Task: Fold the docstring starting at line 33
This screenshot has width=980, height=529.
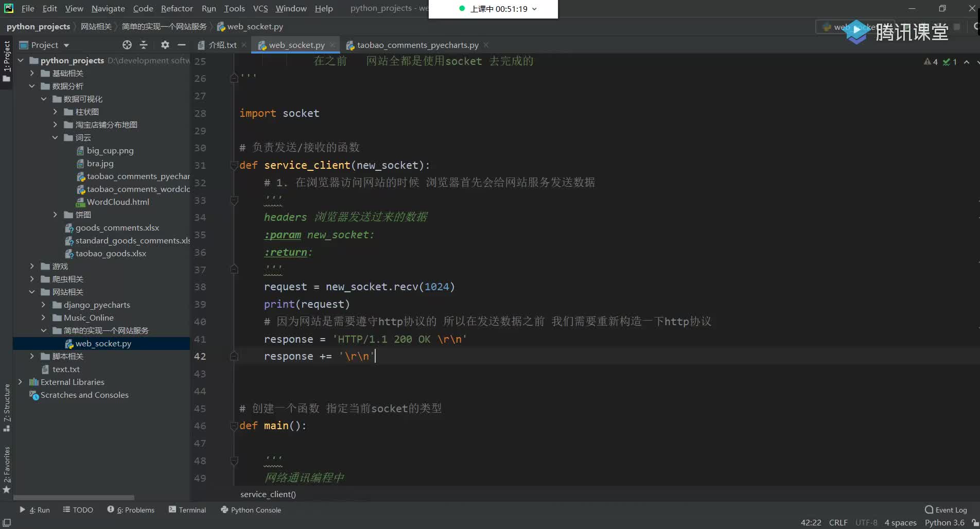Action: coord(234,200)
